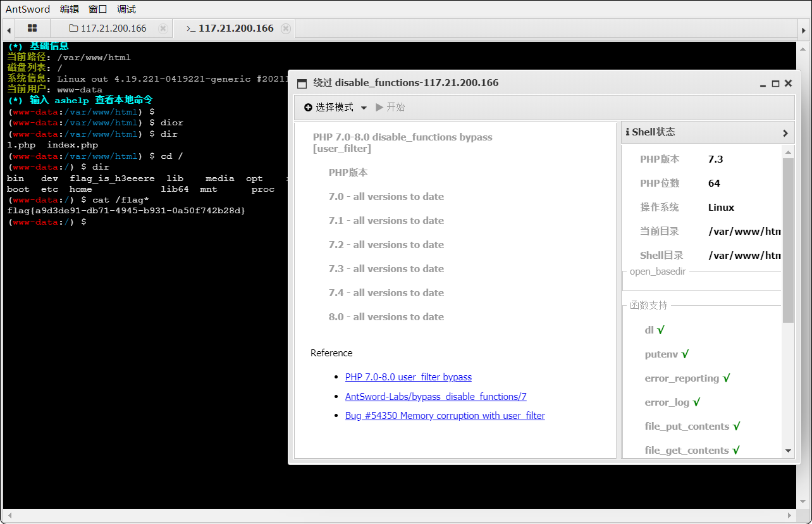Image resolution: width=812 pixels, height=524 pixels.
Task: Close the file manager tab 117.21.200.166
Action: [x=163, y=28]
